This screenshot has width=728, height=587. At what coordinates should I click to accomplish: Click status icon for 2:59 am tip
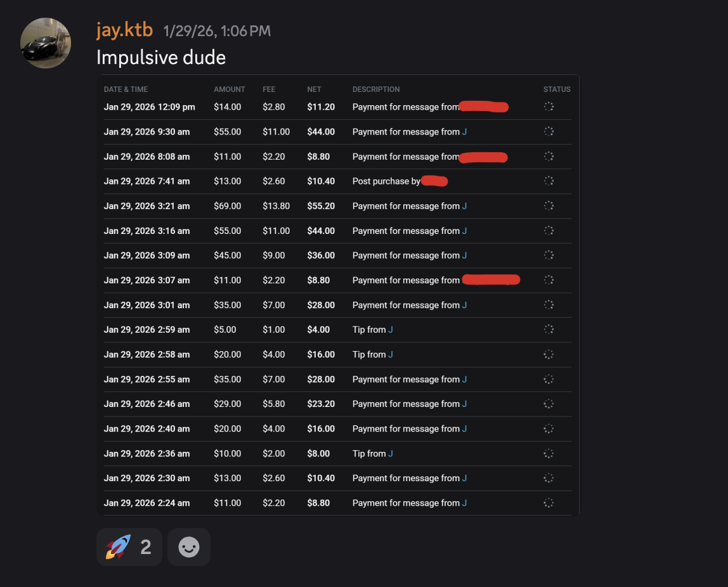tap(549, 329)
